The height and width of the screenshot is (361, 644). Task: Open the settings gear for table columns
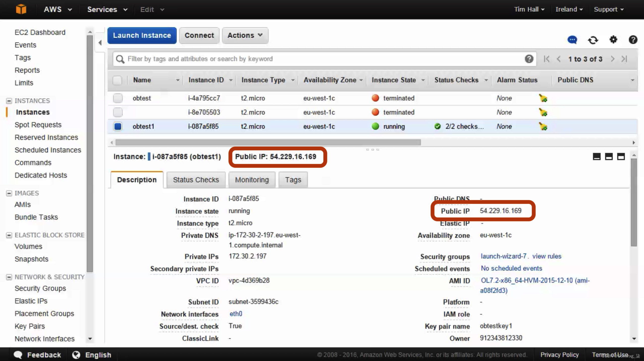click(x=613, y=40)
